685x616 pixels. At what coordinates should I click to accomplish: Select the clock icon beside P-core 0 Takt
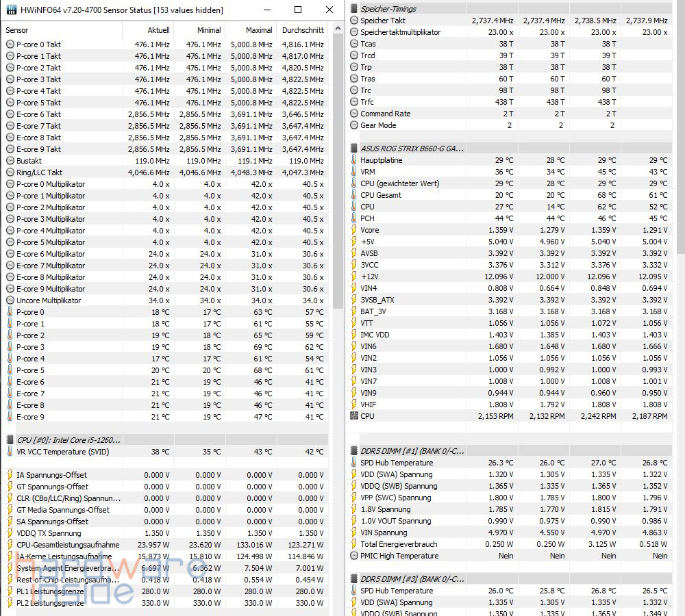[x=10, y=44]
